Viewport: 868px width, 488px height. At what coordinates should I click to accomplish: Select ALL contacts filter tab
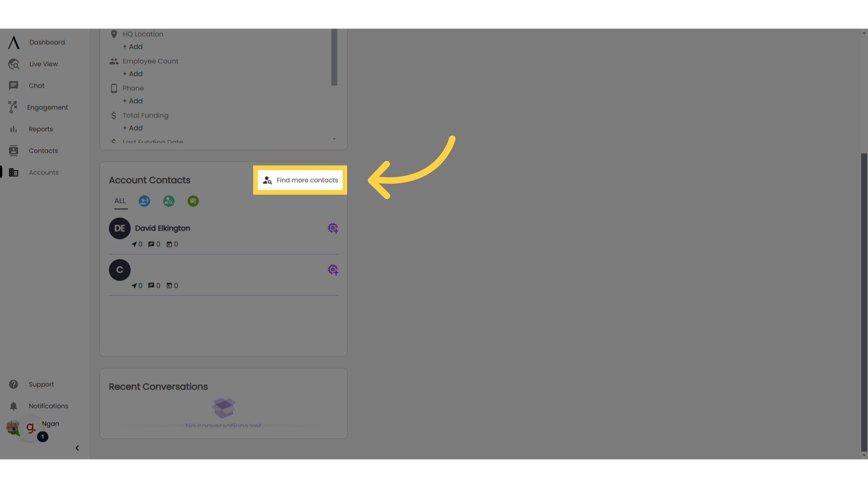click(x=120, y=201)
